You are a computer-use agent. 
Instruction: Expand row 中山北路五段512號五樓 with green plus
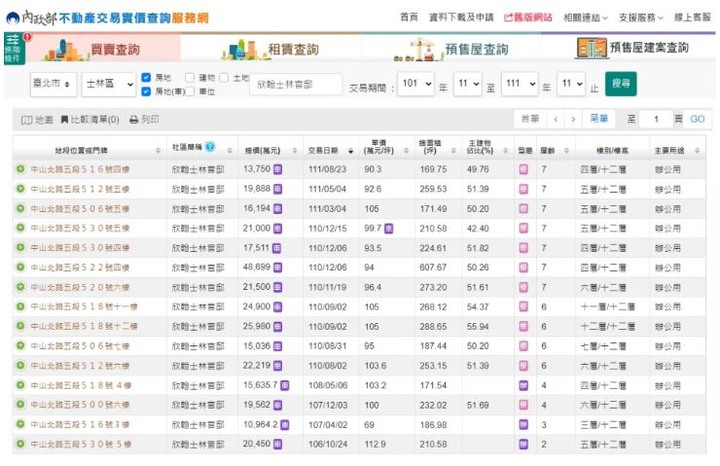(20, 189)
